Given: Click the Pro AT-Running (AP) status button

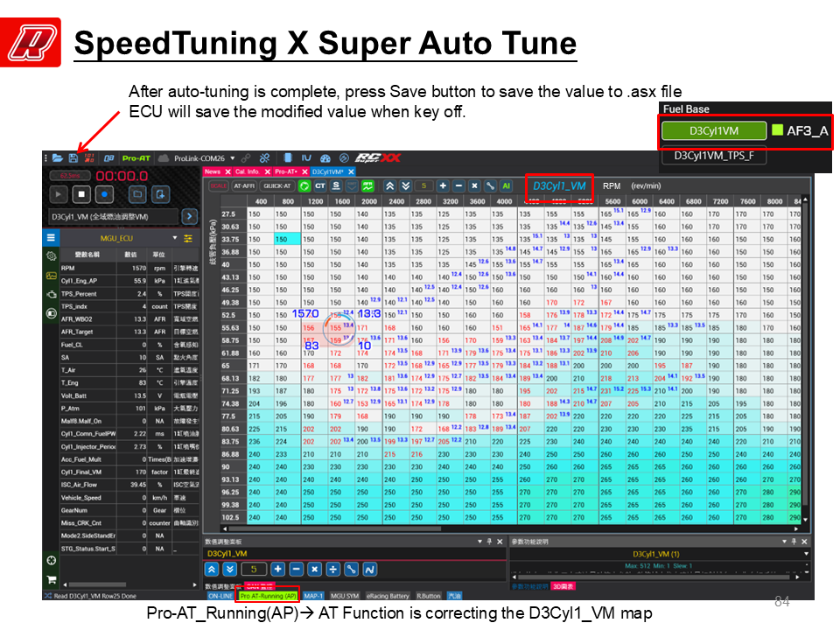Looking at the screenshot, I should (268, 596).
